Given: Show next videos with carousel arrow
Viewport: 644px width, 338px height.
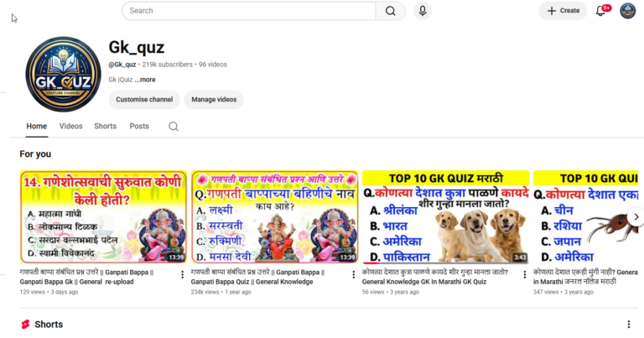Looking at the screenshot, I should coord(636,217).
